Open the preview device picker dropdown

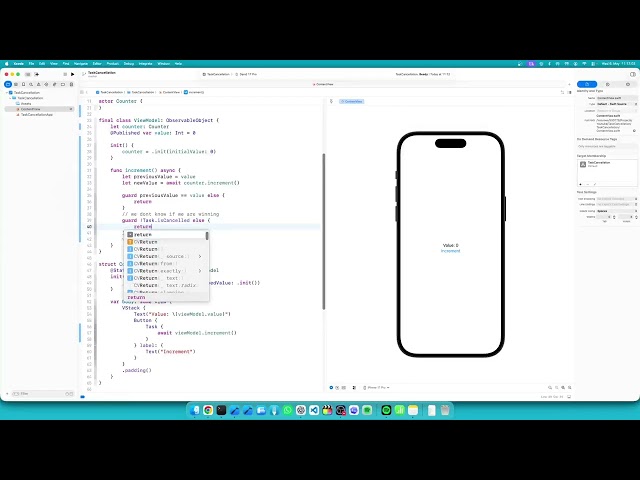point(376,388)
